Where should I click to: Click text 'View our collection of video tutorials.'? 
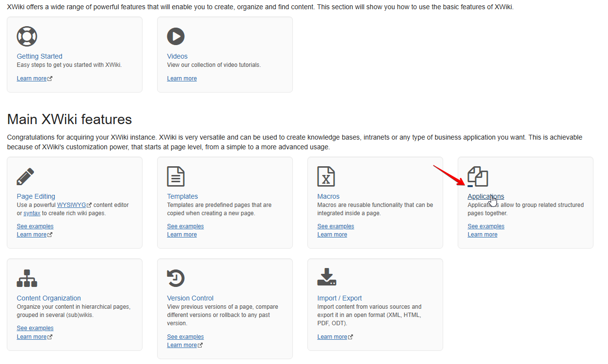214,65
